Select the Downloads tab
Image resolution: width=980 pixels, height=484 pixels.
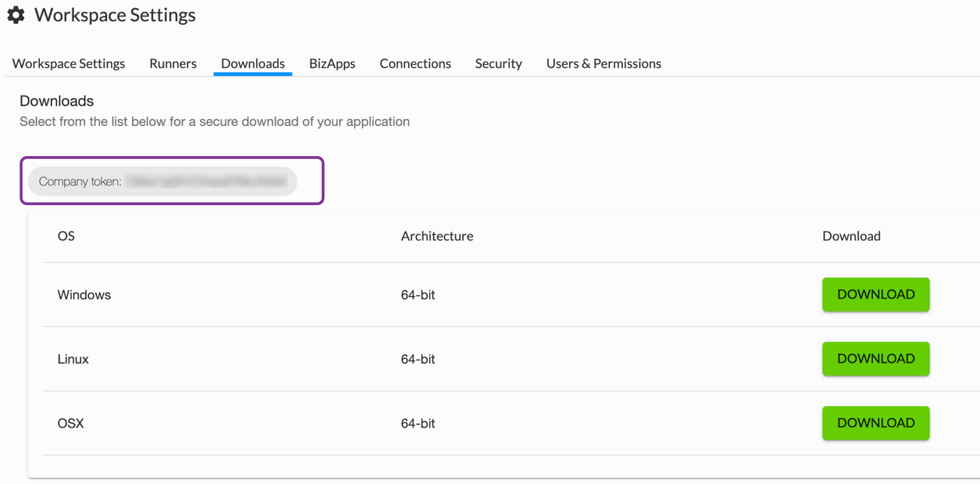coord(253,63)
